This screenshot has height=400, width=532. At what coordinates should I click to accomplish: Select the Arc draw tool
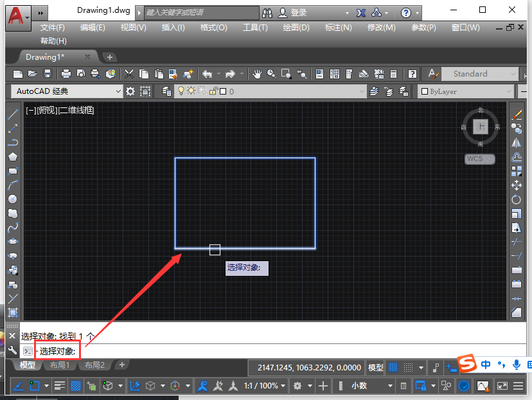click(x=13, y=185)
